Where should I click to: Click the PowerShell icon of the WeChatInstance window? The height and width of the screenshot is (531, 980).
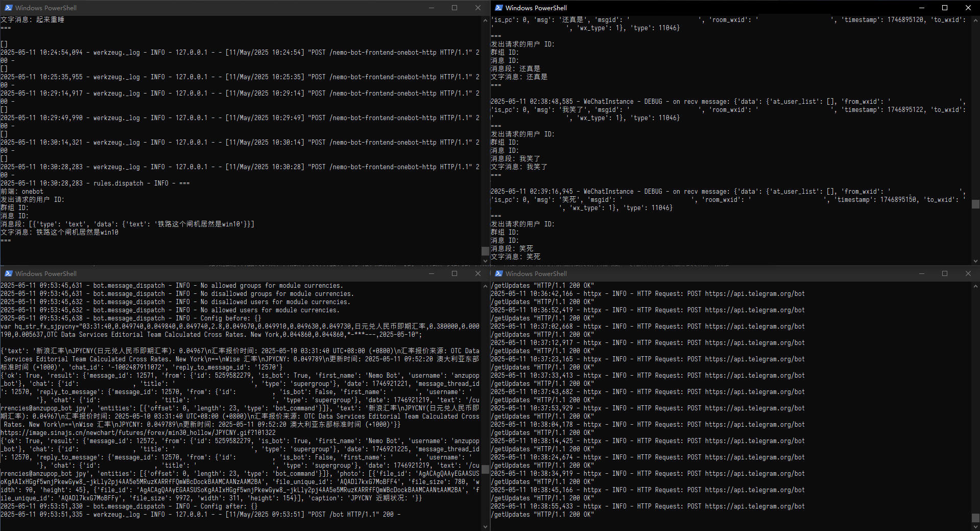(x=498, y=8)
